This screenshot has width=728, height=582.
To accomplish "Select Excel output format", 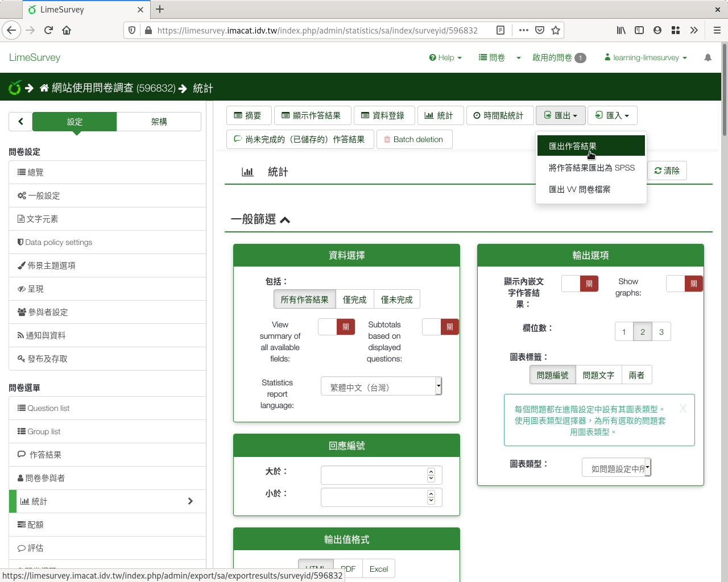I will (379, 569).
